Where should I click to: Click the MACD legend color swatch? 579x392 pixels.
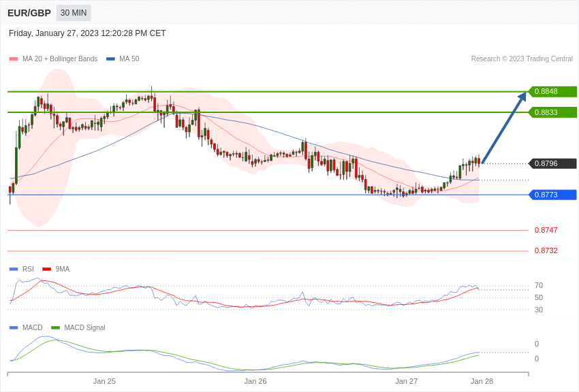coord(14,328)
